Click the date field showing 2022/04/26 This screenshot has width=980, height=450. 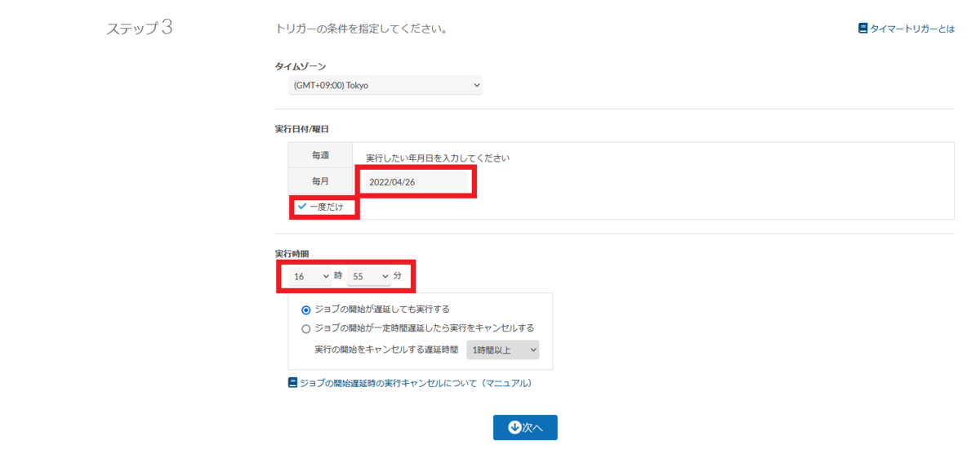(416, 182)
